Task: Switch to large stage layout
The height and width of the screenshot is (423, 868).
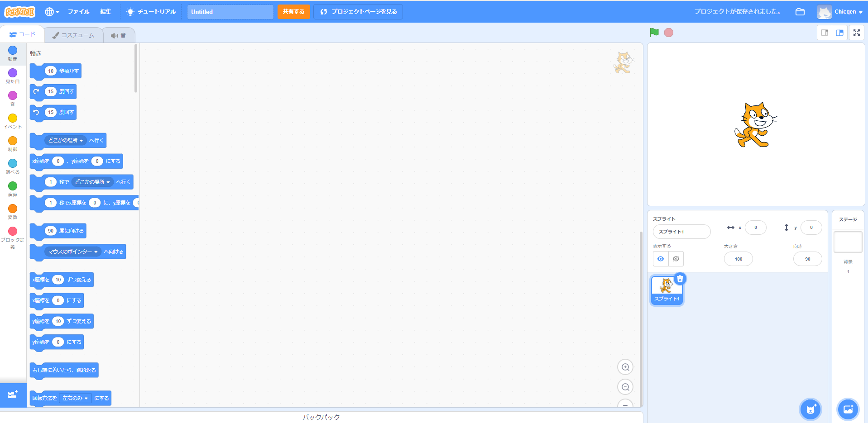Action: coord(839,33)
